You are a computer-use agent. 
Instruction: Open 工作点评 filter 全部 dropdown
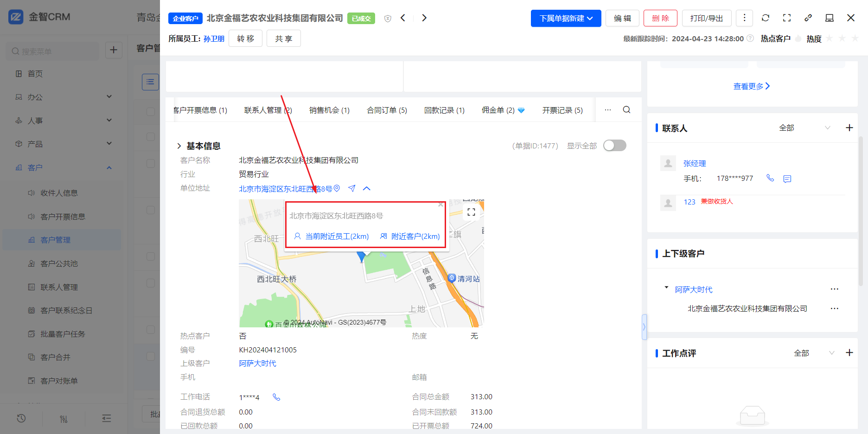814,353
